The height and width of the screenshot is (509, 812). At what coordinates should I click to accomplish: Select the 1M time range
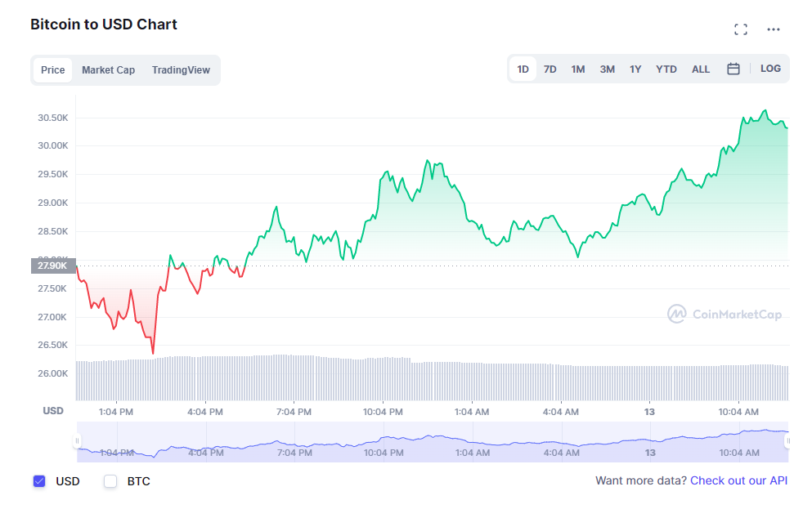click(x=578, y=69)
